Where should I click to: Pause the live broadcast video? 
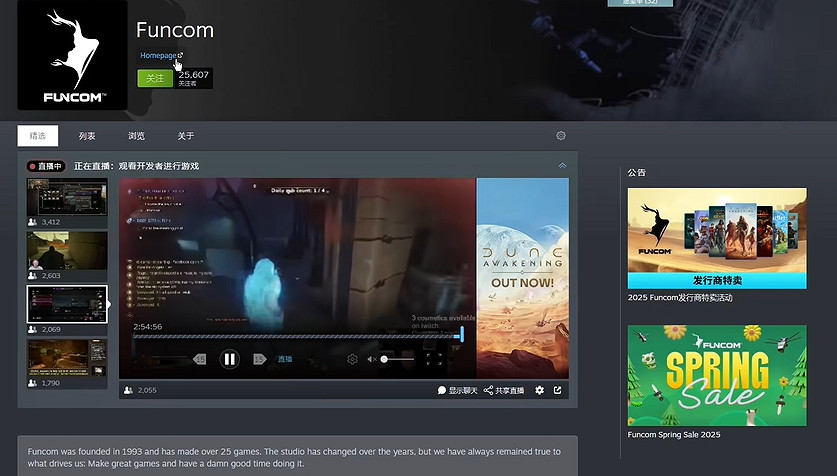pos(229,359)
